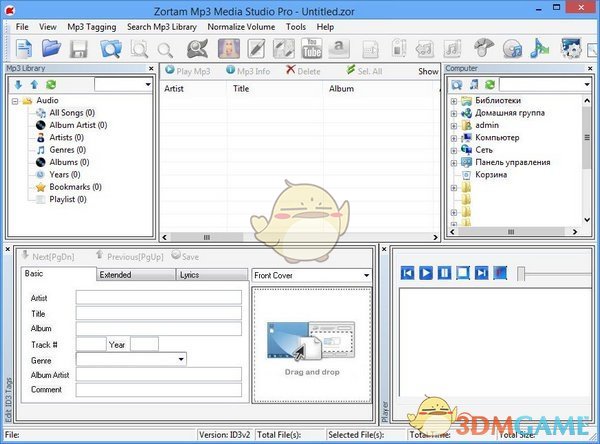Click the player Previous track button
This screenshot has width=600, height=444.
pyautogui.click(x=407, y=273)
